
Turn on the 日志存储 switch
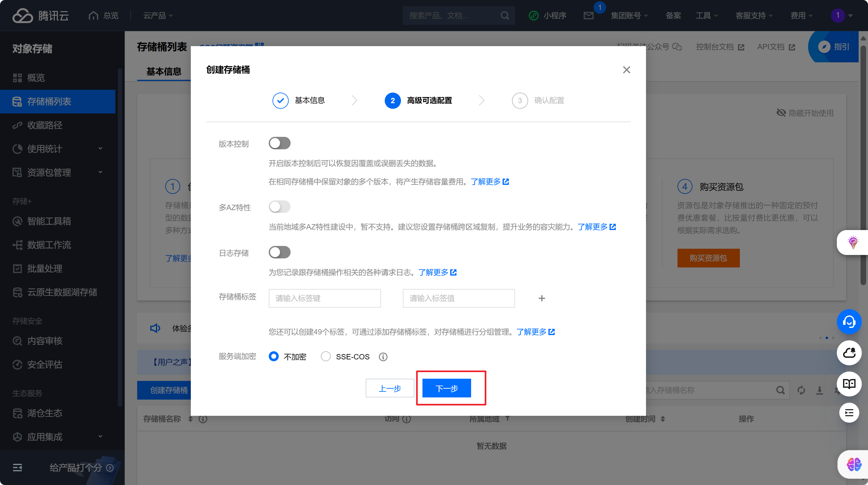tap(279, 252)
